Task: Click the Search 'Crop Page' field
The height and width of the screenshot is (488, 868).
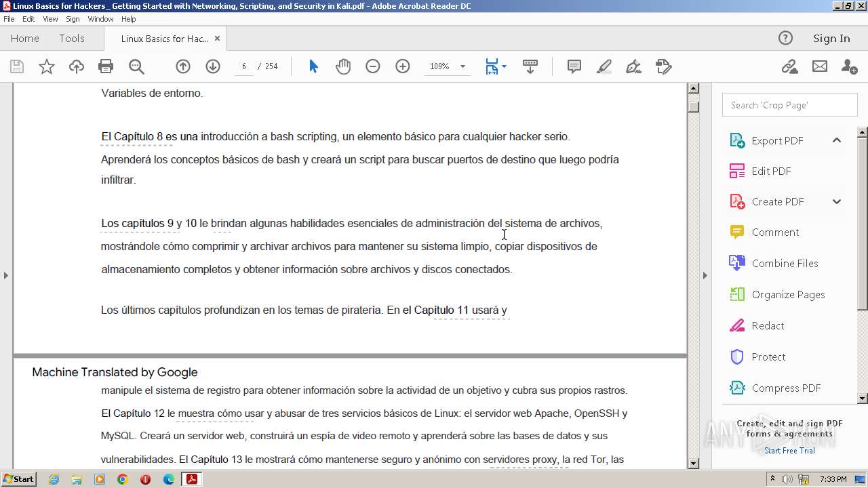Action: click(x=790, y=105)
